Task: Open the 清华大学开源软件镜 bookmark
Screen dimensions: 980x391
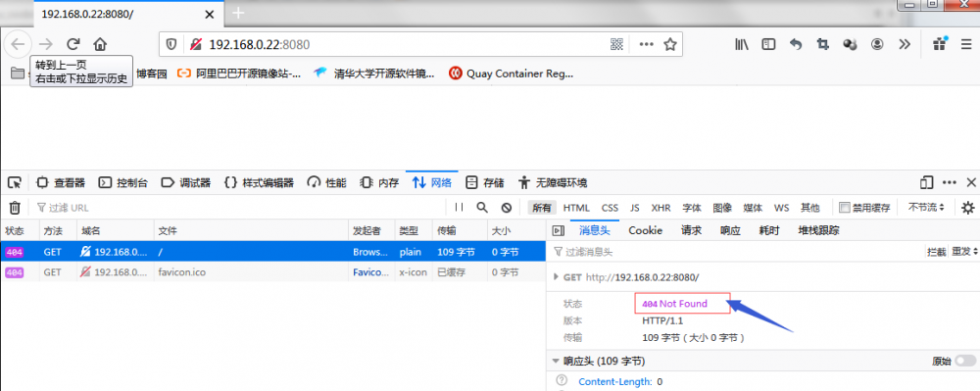Action: [x=373, y=73]
